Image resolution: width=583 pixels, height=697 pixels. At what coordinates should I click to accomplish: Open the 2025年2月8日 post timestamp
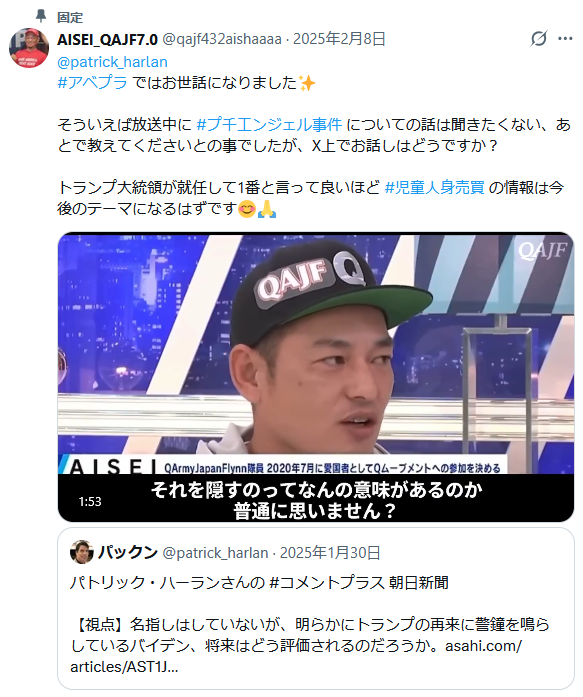click(x=339, y=39)
